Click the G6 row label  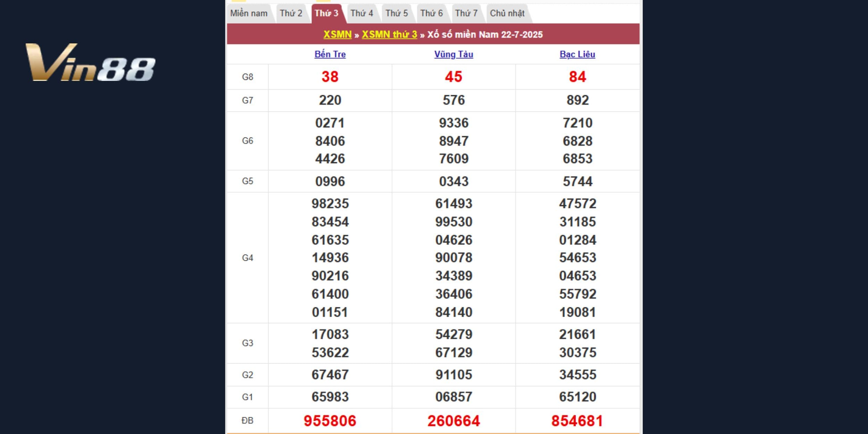point(248,141)
